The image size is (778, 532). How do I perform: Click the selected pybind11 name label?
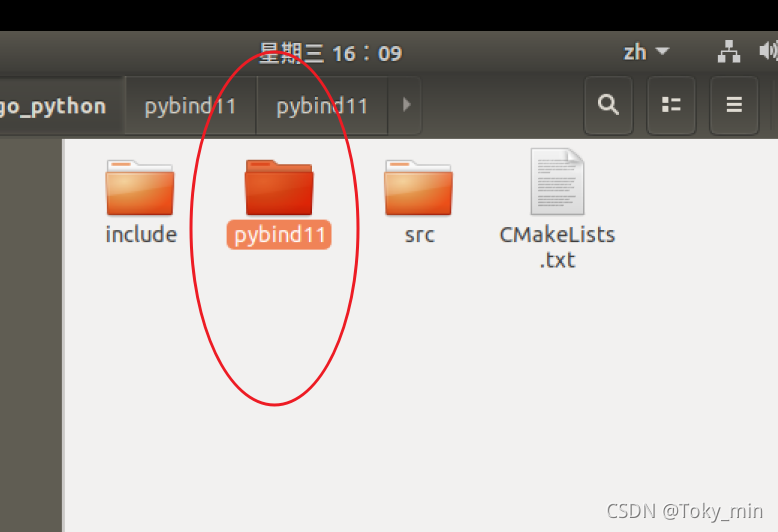279,235
